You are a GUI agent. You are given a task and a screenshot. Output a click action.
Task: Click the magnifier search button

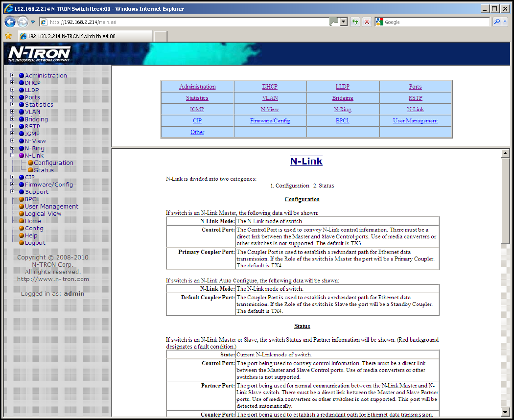[497, 22]
